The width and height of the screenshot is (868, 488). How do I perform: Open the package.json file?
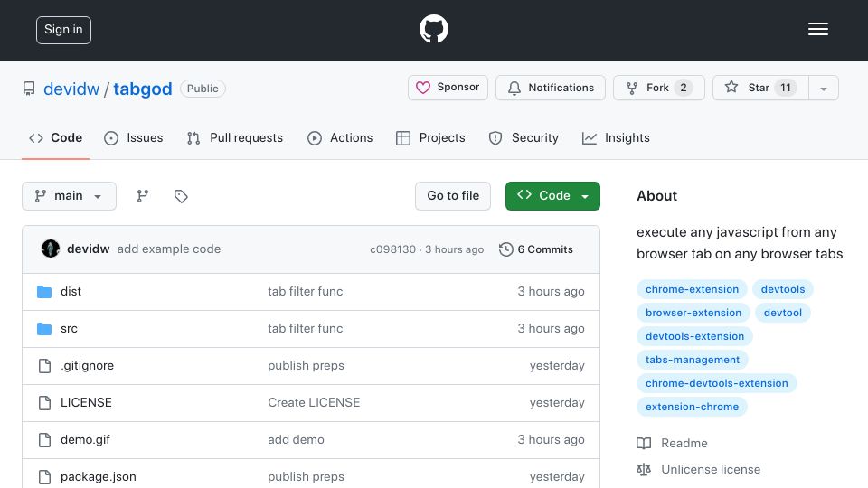pyautogui.click(x=98, y=477)
